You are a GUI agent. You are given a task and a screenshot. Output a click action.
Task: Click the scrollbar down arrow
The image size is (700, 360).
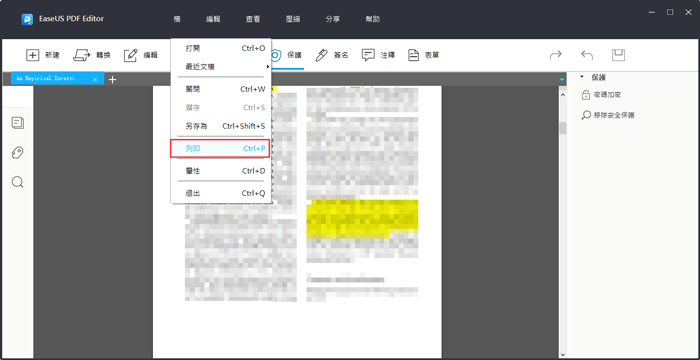(x=563, y=355)
